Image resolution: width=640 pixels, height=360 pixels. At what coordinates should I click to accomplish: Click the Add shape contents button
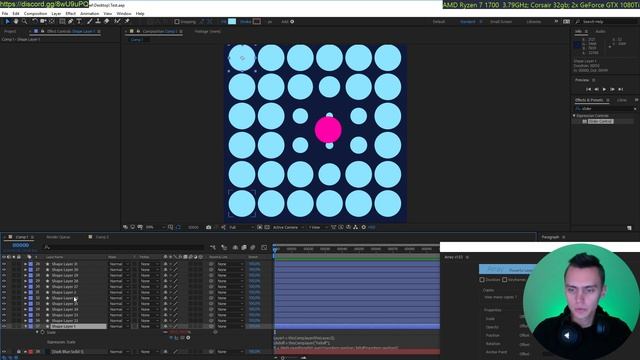click(x=292, y=22)
